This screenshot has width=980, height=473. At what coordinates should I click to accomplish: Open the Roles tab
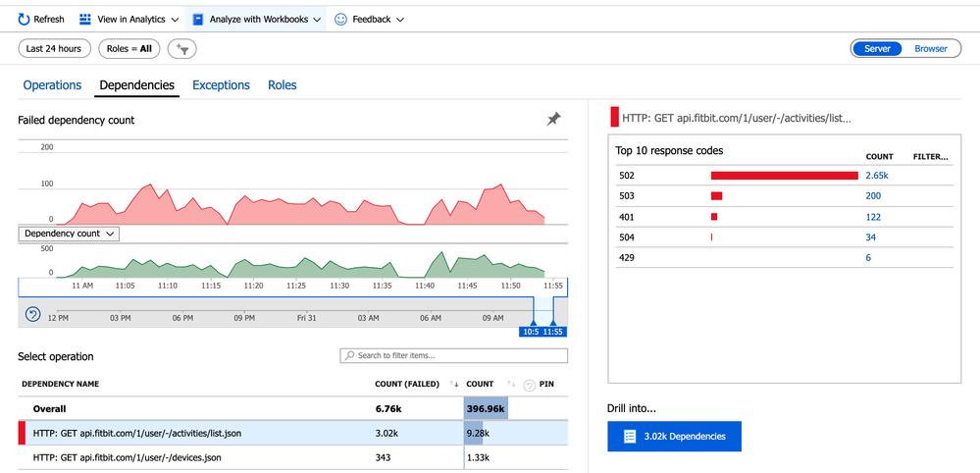click(x=283, y=85)
